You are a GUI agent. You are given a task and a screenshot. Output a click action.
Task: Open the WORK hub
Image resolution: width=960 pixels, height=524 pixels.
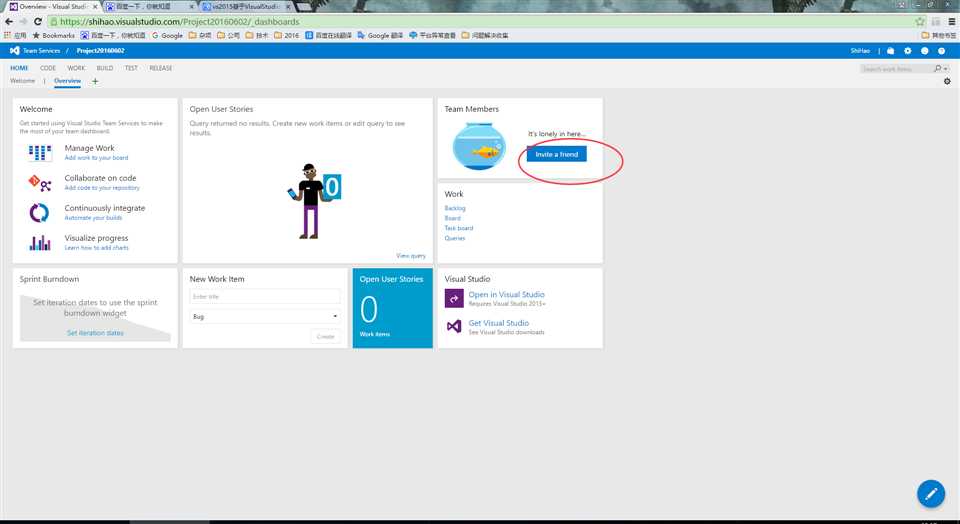[x=76, y=68]
